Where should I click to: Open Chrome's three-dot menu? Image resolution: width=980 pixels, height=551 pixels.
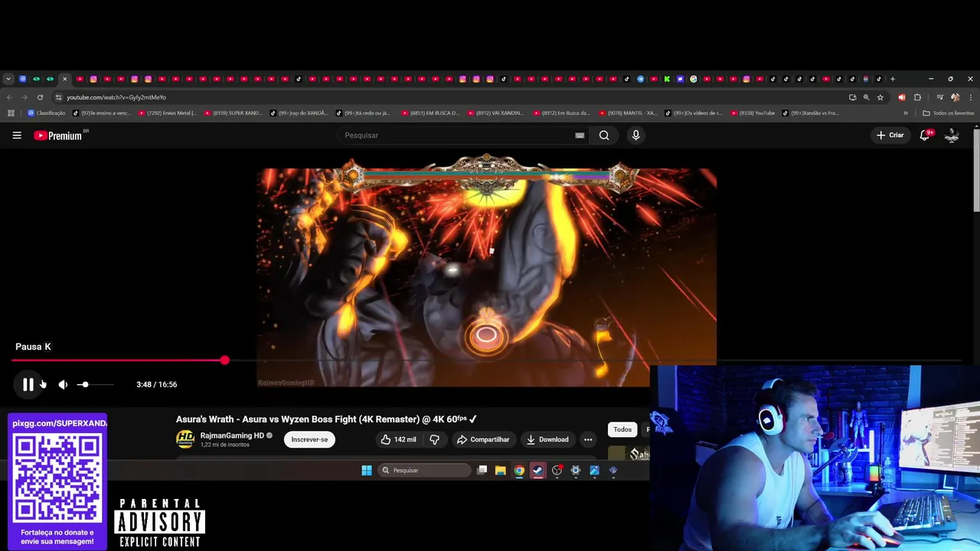pyautogui.click(x=971, y=97)
